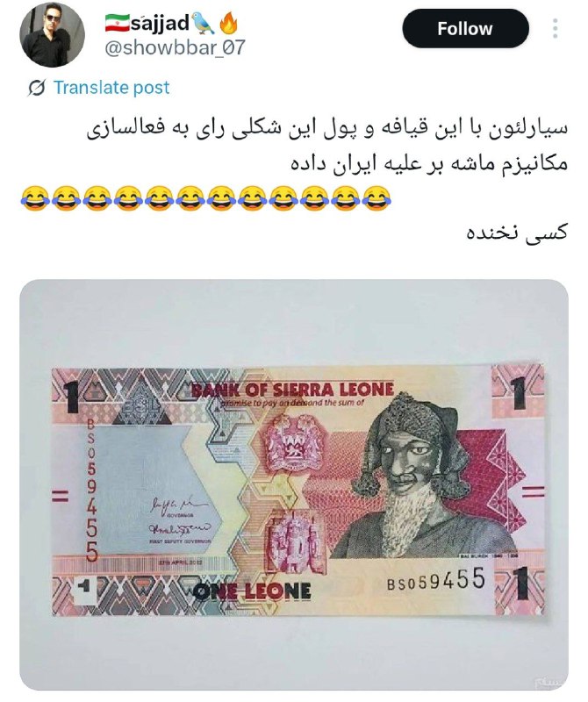Open the sajjad display name link
The width and height of the screenshot is (588, 702).
click(160, 23)
